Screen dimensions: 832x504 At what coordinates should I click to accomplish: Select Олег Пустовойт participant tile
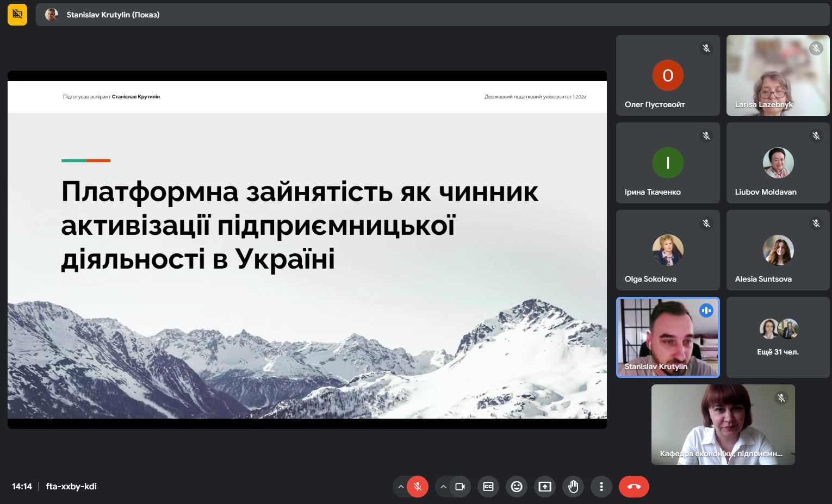(x=668, y=76)
